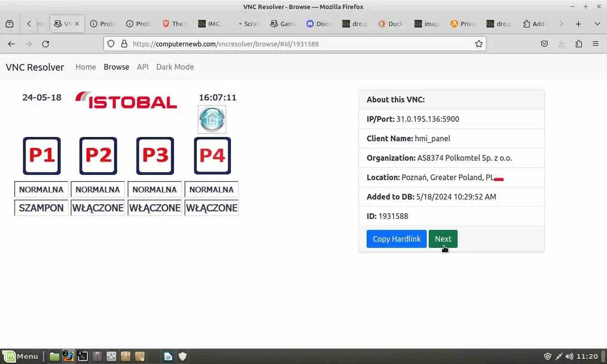Click NORMALNA under P2
This screenshot has height=364, width=607.
pyautogui.click(x=98, y=189)
